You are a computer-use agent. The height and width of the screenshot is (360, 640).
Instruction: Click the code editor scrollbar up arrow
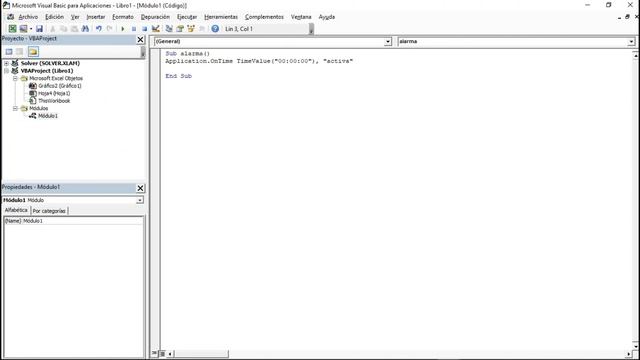636,56
